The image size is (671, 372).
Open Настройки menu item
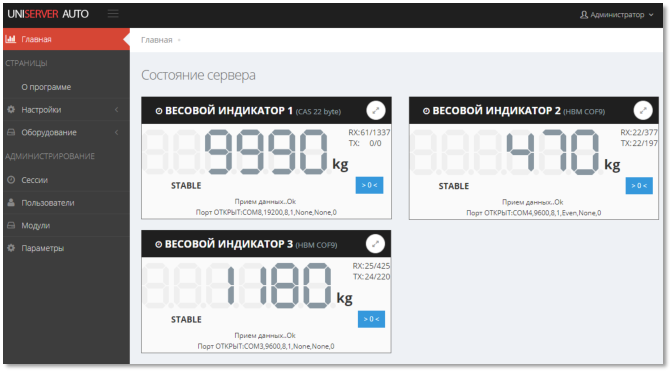pyautogui.click(x=66, y=110)
